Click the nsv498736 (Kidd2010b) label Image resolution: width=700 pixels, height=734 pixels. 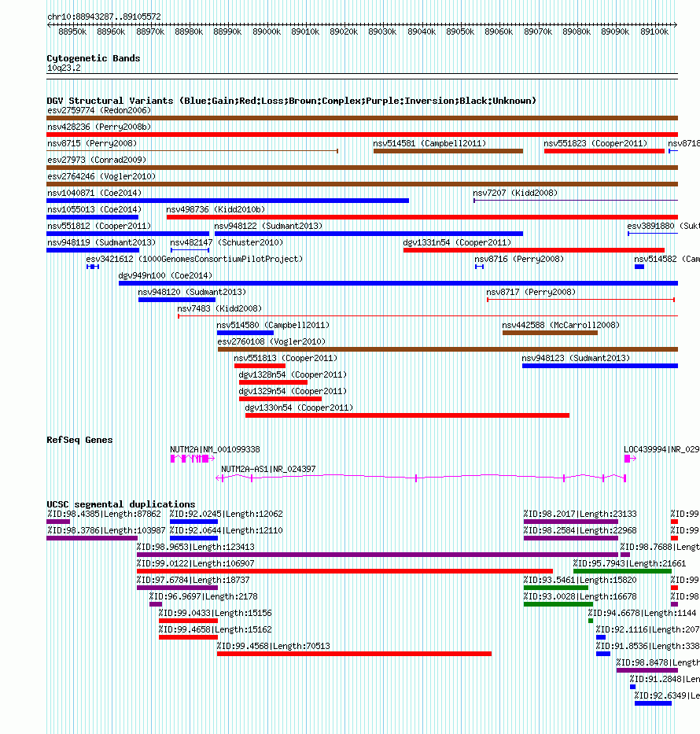[216, 209]
